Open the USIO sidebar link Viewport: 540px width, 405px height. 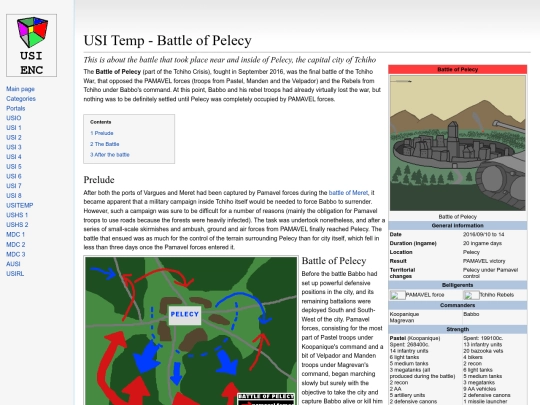13,118
